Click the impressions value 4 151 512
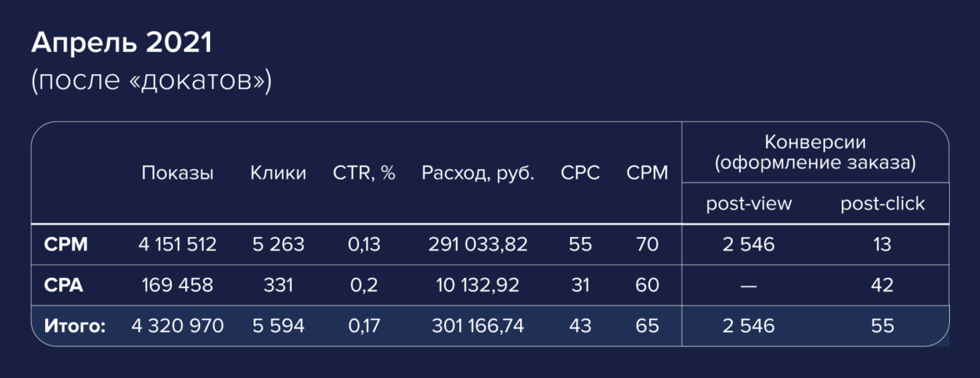The image size is (980, 378). [x=177, y=245]
